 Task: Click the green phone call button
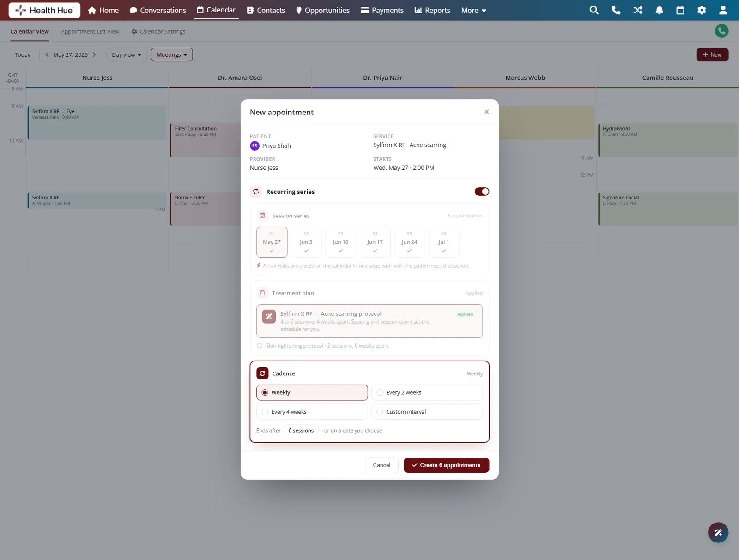(721, 31)
